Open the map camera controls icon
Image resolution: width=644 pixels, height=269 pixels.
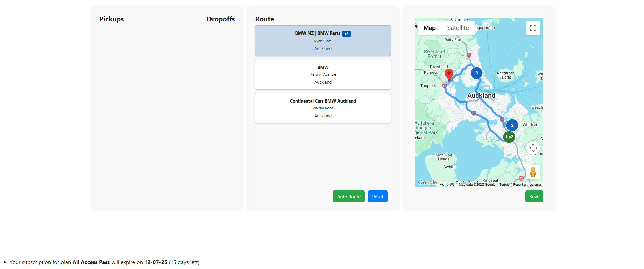click(533, 148)
